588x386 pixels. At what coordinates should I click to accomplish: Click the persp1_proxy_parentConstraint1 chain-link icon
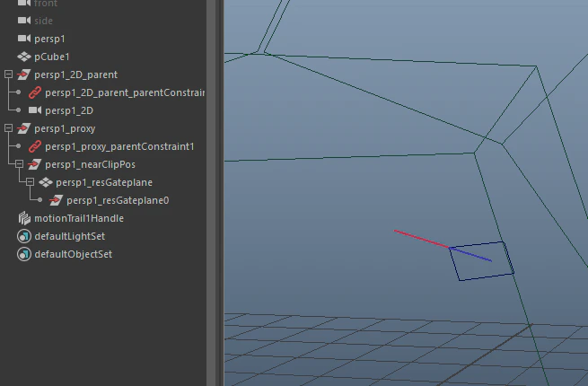point(35,146)
